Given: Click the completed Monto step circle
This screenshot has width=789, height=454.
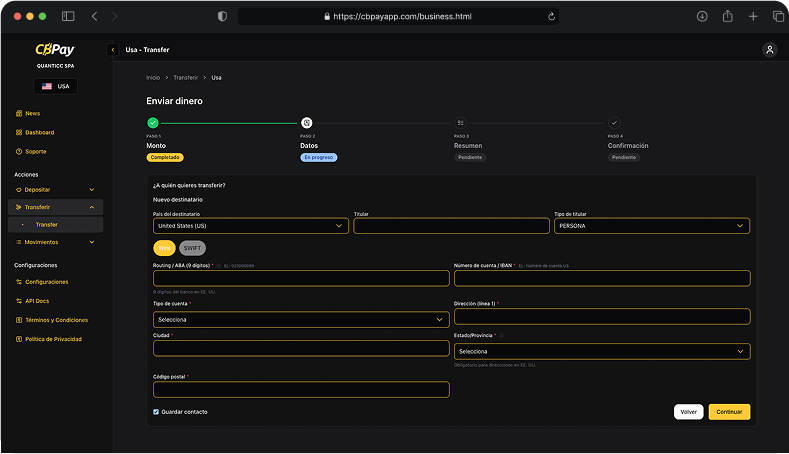Looking at the screenshot, I should pos(153,122).
